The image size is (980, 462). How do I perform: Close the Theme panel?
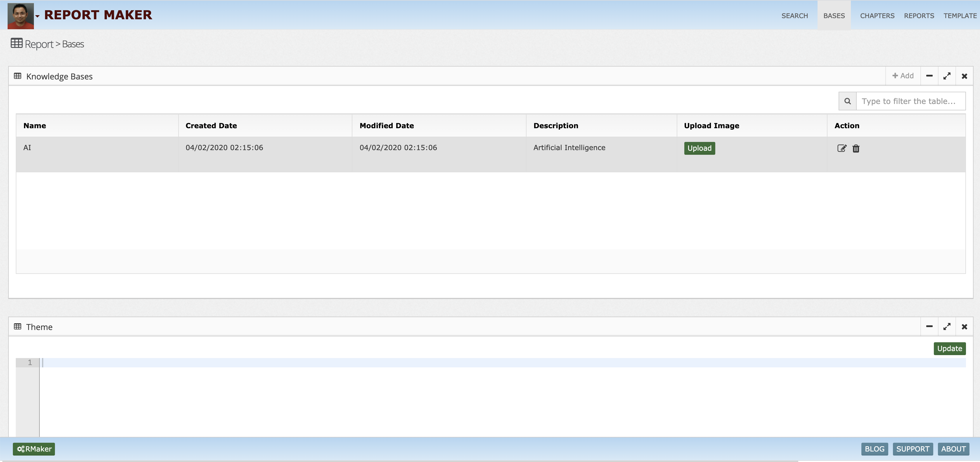(x=964, y=326)
